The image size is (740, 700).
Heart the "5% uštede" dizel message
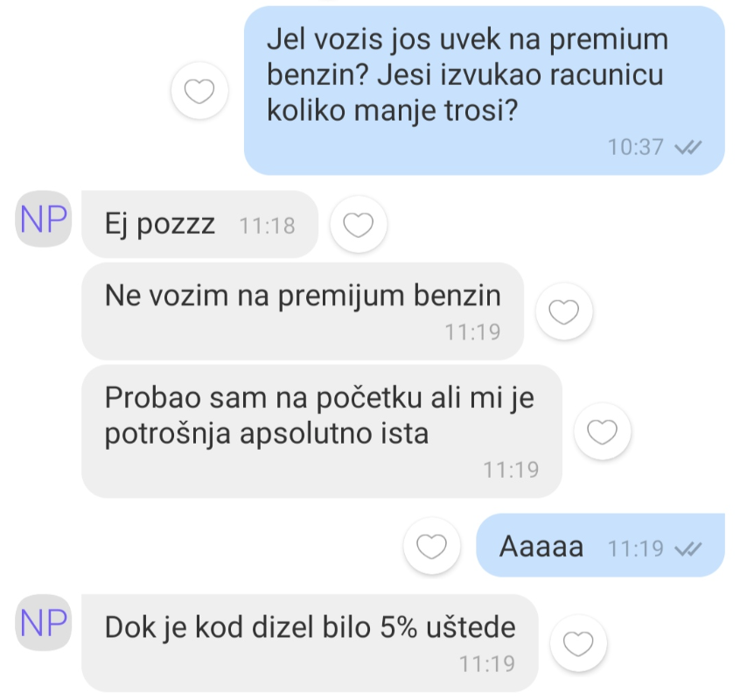pos(578,643)
